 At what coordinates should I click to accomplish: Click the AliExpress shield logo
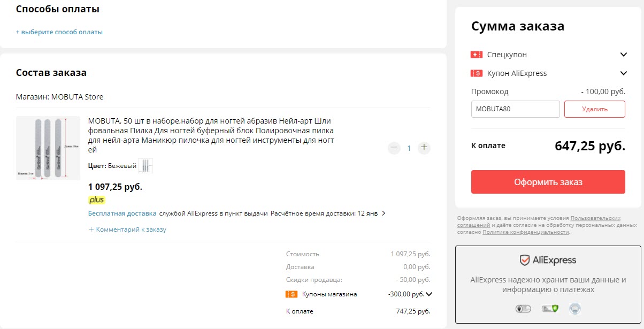tap(525, 261)
